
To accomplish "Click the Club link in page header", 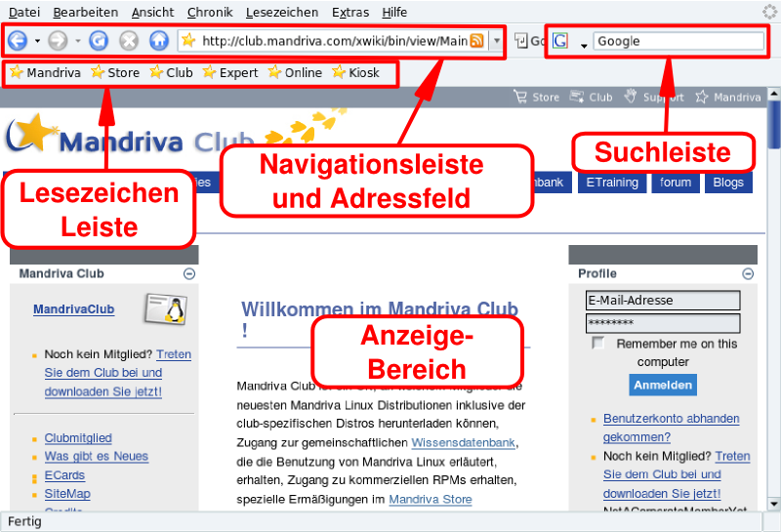I will tap(592, 98).
